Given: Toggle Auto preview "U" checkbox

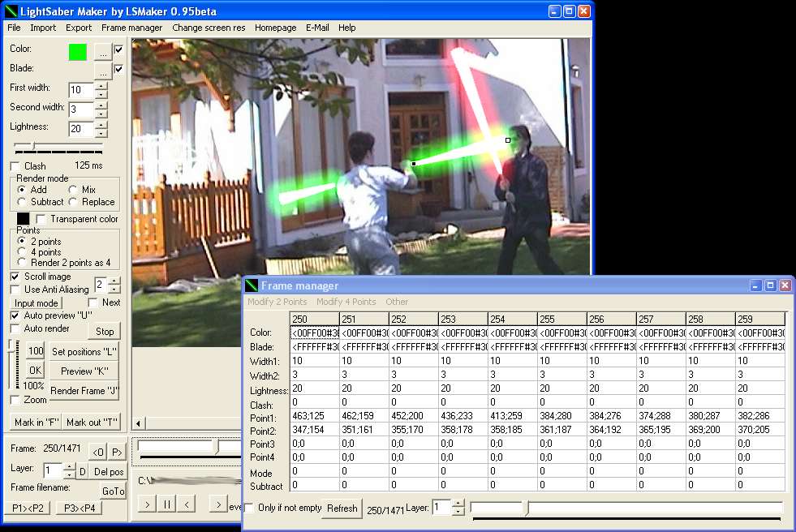Looking at the screenshot, I should (x=15, y=315).
